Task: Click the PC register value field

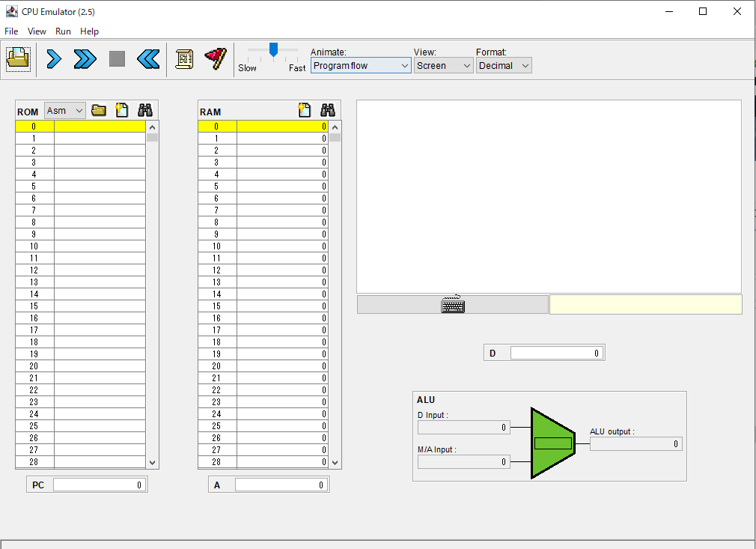Action: pyautogui.click(x=99, y=485)
